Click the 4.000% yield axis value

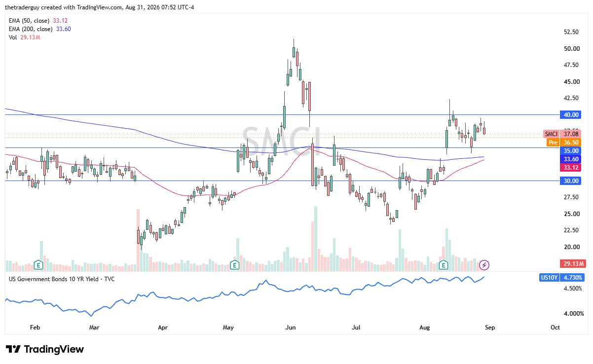[574, 314]
